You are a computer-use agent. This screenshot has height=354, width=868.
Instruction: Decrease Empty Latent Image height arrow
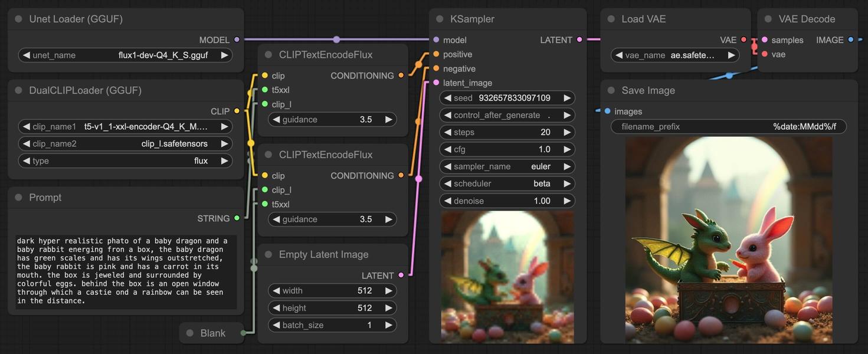(x=276, y=307)
